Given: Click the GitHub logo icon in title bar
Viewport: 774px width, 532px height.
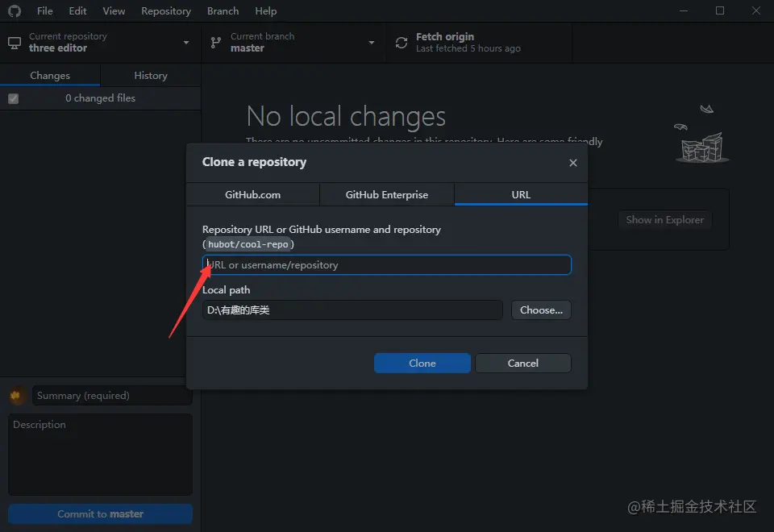Looking at the screenshot, I should tap(15, 10).
